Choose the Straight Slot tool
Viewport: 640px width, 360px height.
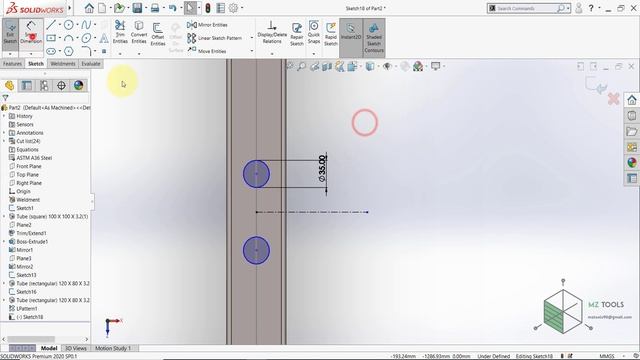pyautogui.click(x=51, y=51)
